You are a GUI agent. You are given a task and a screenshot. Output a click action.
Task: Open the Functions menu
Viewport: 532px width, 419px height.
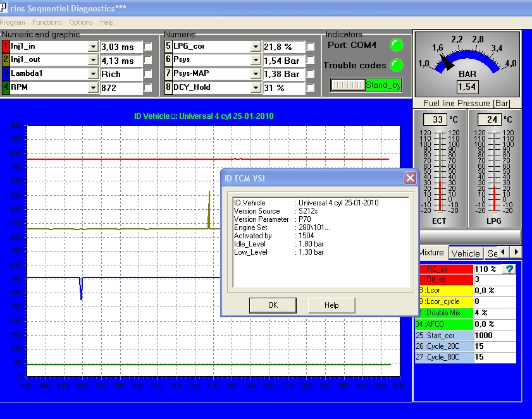47,22
